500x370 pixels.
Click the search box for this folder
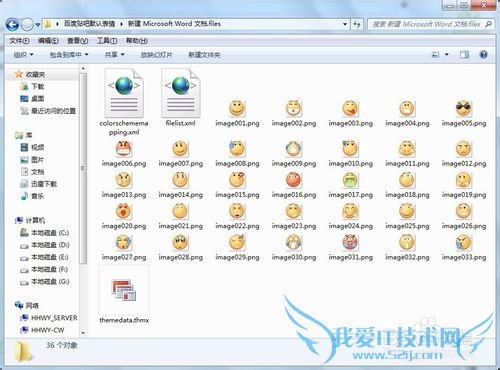point(430,24)
